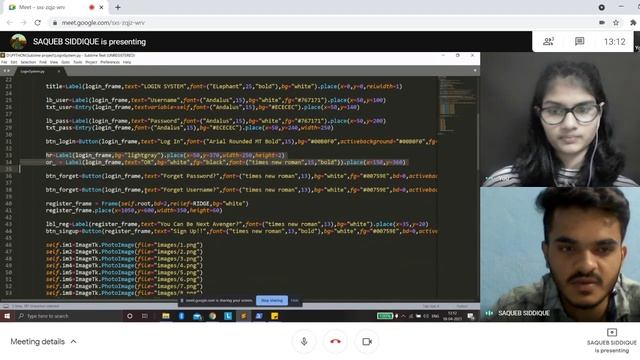Viewport: 640px width, 360px height.
Task: Click SAQUEB SIDDIQUE video tile
Action: click(x=560, y=254)
